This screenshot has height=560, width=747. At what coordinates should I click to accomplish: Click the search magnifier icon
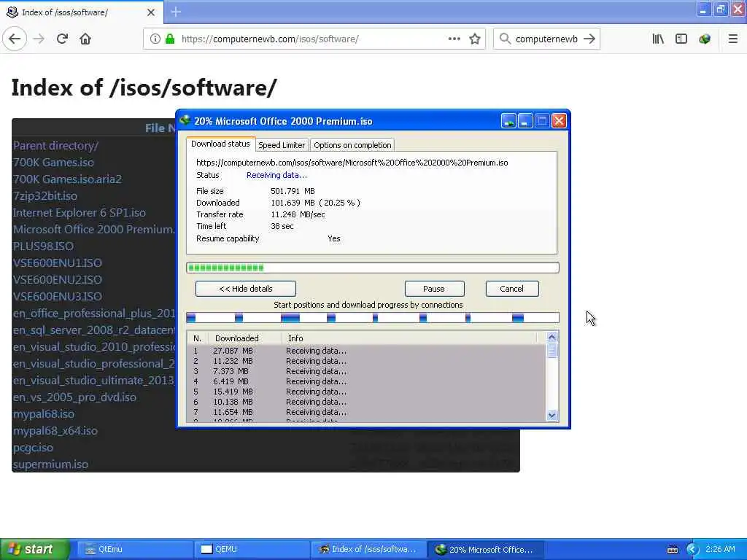(x=505, y=39)
